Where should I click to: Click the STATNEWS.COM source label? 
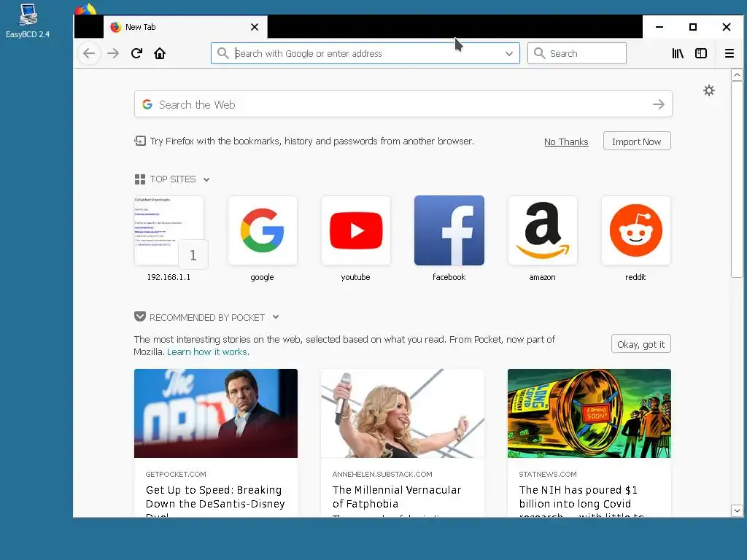[548, 474]
